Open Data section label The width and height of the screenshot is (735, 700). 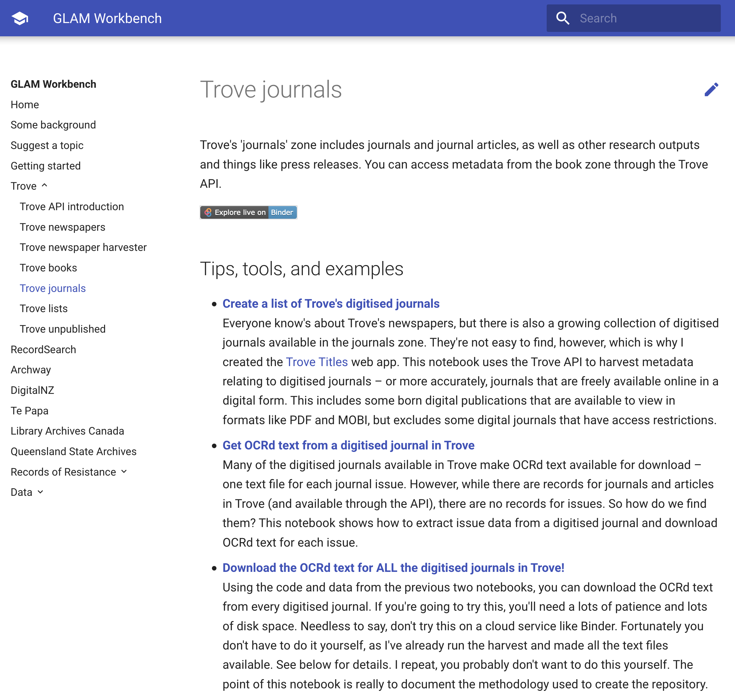(22, 492)
